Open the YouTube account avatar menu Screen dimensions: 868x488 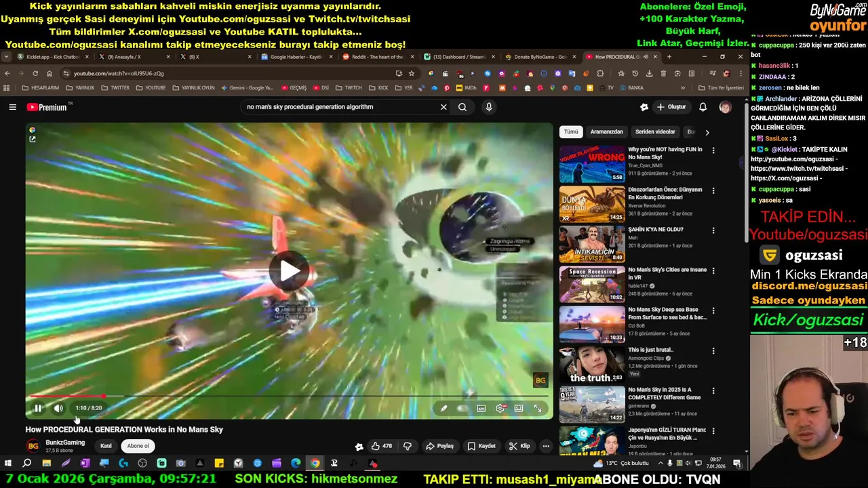click(725, 107)
